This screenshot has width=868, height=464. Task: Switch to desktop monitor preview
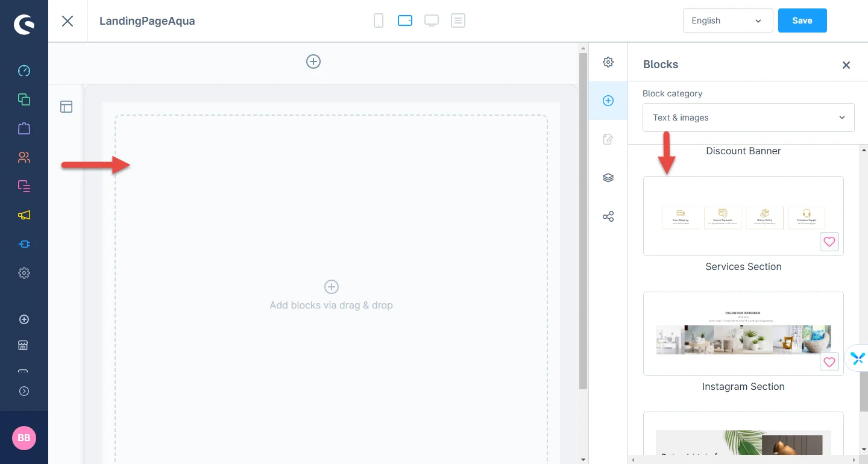pos(431,21)
